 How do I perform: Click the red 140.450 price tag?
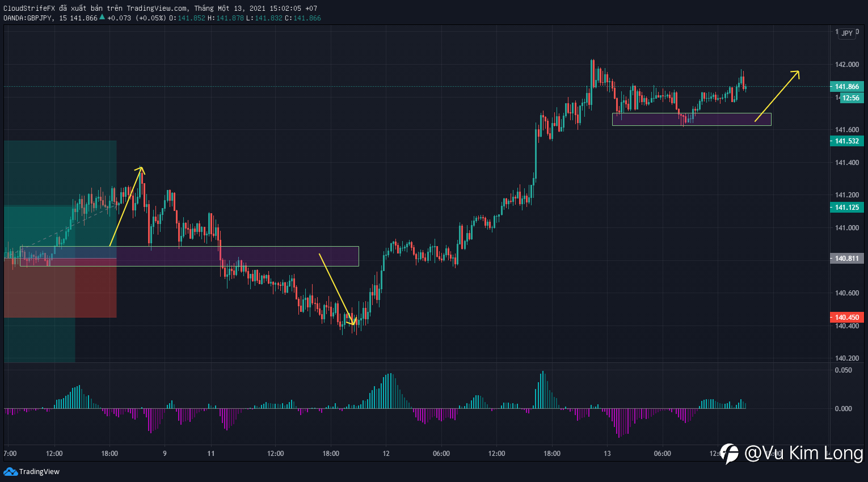[847, 317]
